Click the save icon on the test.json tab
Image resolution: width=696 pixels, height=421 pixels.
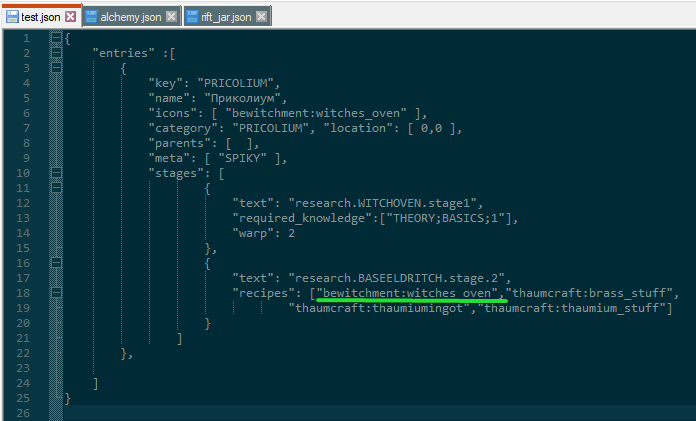pyautogui.click(x=12, y=17)
